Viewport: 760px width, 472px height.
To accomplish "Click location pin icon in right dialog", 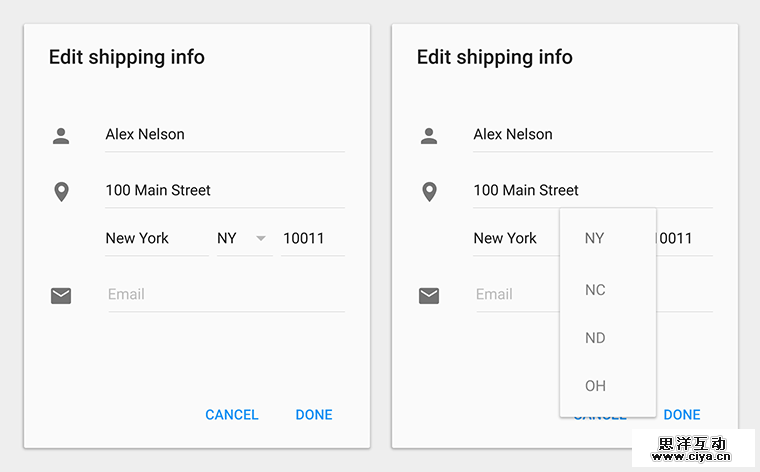I will pyautogui.click(x=429, y=191).
